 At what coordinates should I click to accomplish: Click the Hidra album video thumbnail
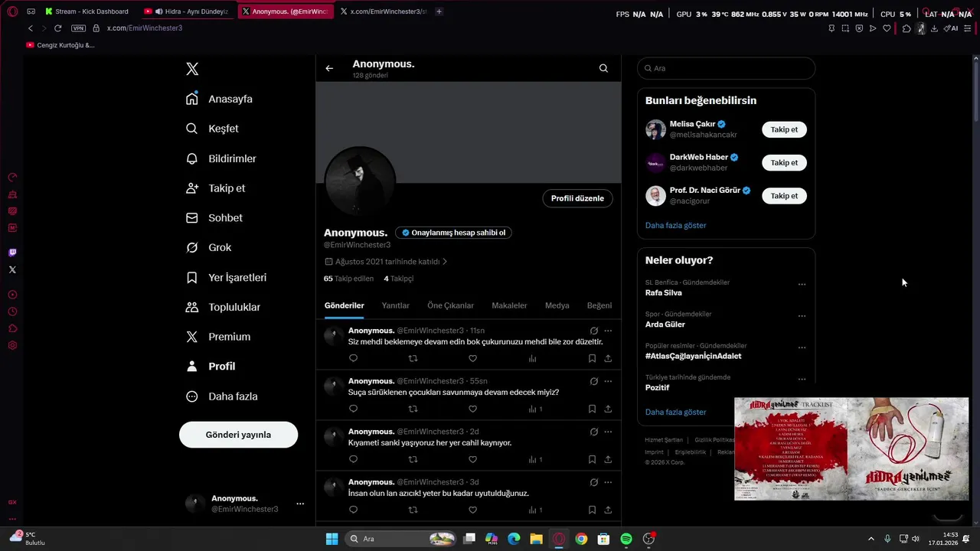pos(851,448)
